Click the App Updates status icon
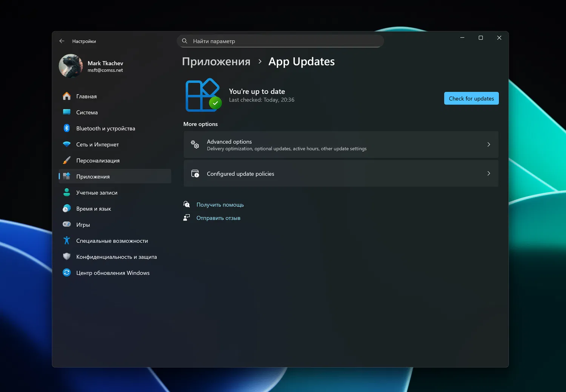566x392 pixels. [203, 95]
